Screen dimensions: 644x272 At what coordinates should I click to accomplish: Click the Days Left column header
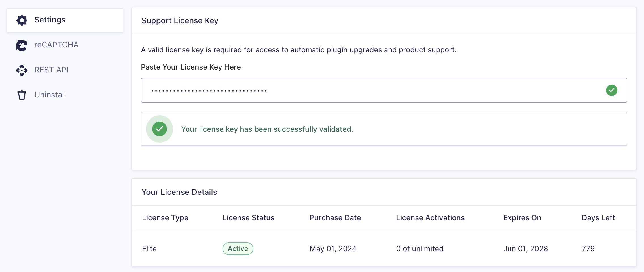pyautogui.click(x=598, y=218)
